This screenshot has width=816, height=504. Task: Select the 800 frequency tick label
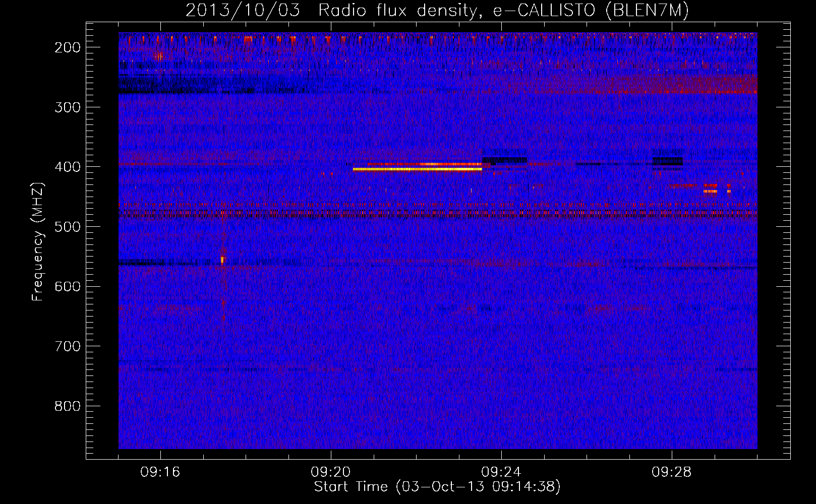pyautogui.click(x=67, y=406)
